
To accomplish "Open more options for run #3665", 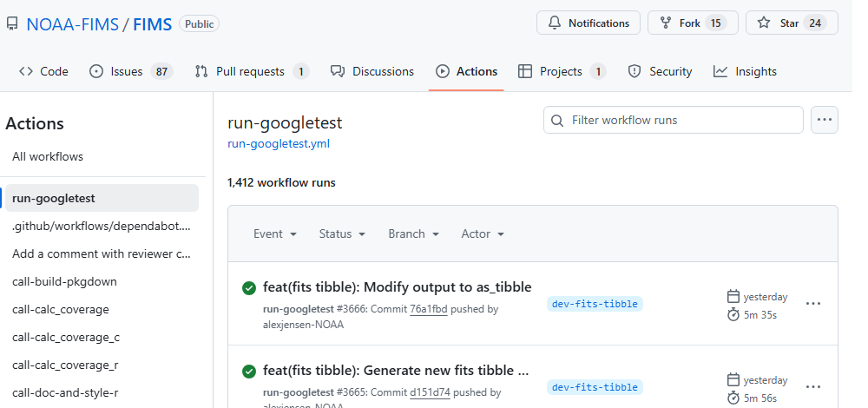I will [x=813, y=386].
